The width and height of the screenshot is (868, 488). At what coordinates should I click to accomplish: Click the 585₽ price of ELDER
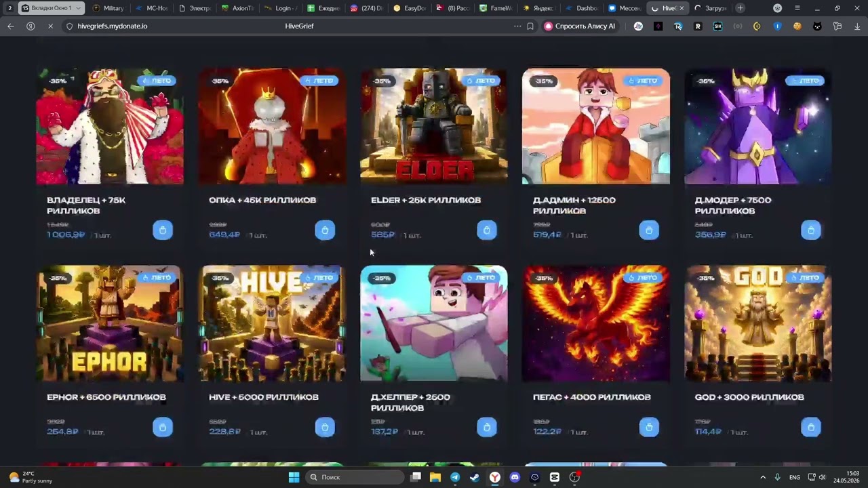tap(383, 235)
